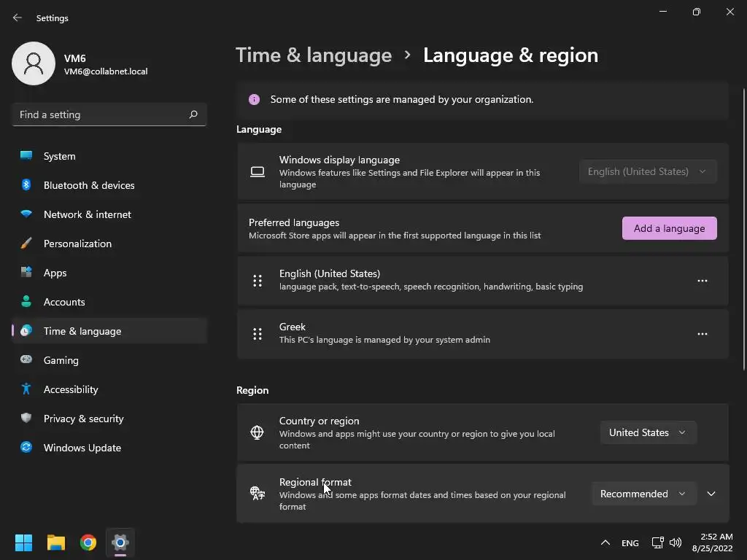The height and width of the screenshot is (560, 747).
Task: Select Personalization in the sidebar
Action: click(x=77, y=244)
